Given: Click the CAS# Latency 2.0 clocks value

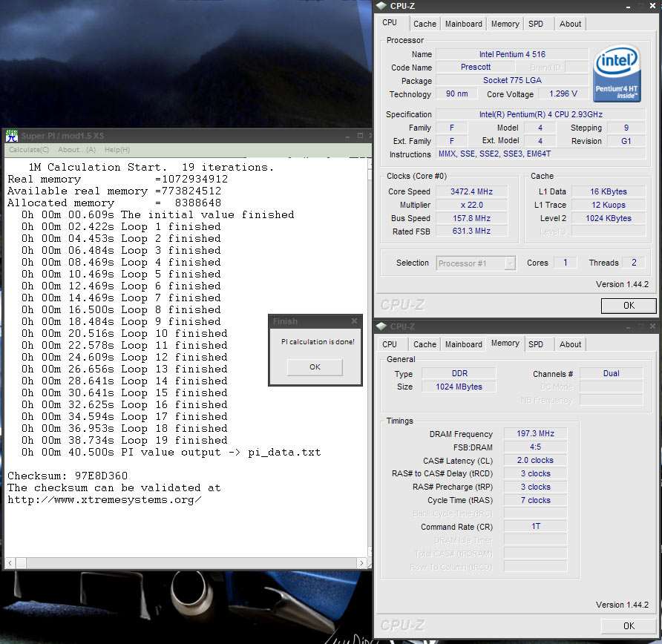Looking at the screenshot, I should click(x=535, y=461).
